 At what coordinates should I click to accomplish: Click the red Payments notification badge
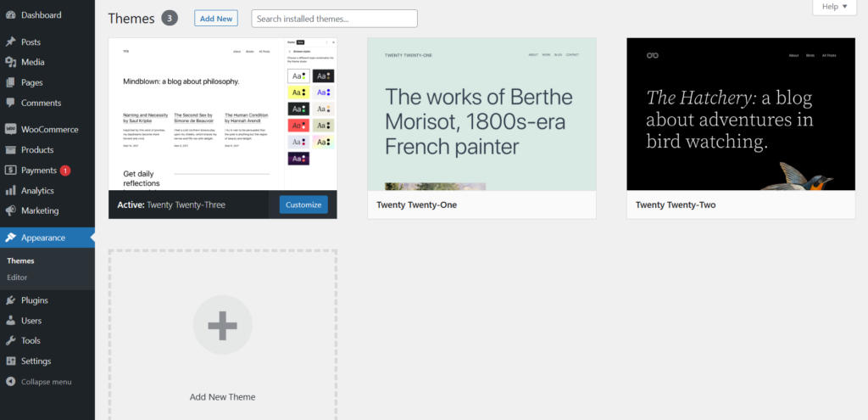65,171
